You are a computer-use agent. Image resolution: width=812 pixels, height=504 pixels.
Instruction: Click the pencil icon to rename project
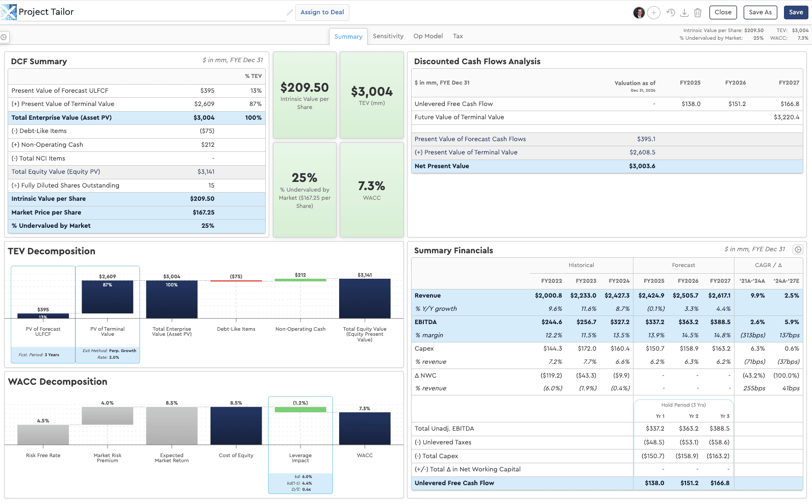(289, 12)
